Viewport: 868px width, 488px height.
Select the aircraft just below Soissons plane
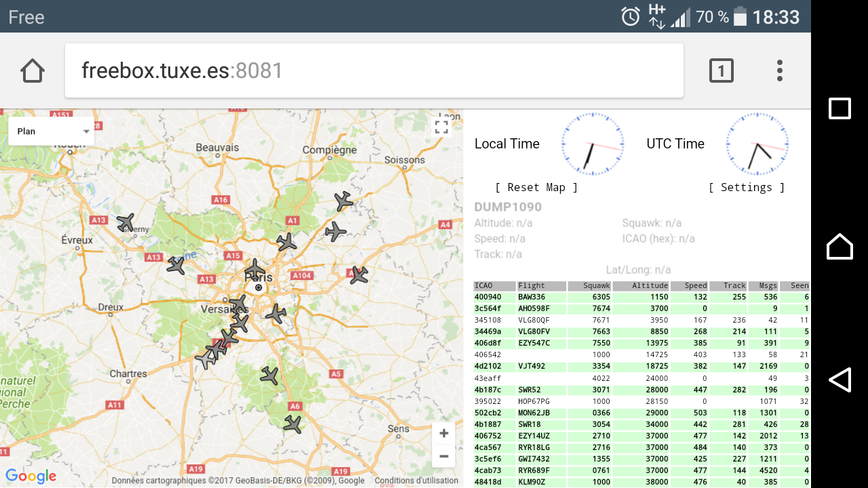[x=336, y=232]
